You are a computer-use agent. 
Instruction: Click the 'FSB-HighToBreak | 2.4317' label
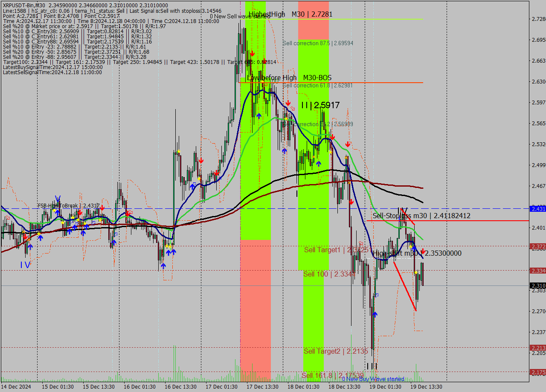69,206
